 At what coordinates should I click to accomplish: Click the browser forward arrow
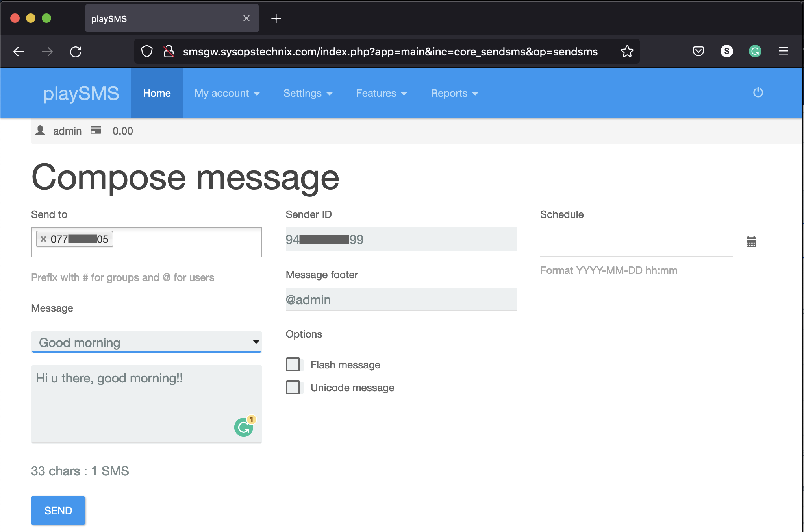click(x=47, y=52)
